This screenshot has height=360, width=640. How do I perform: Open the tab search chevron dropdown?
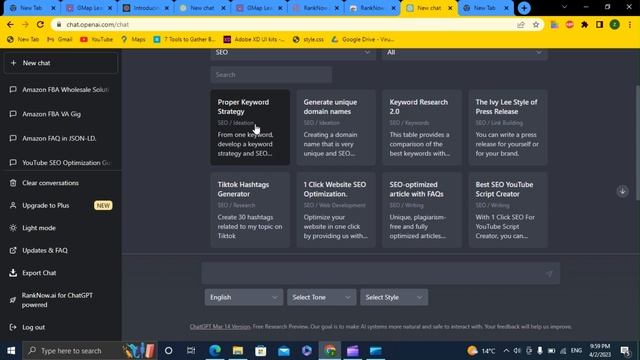point(564,7)
